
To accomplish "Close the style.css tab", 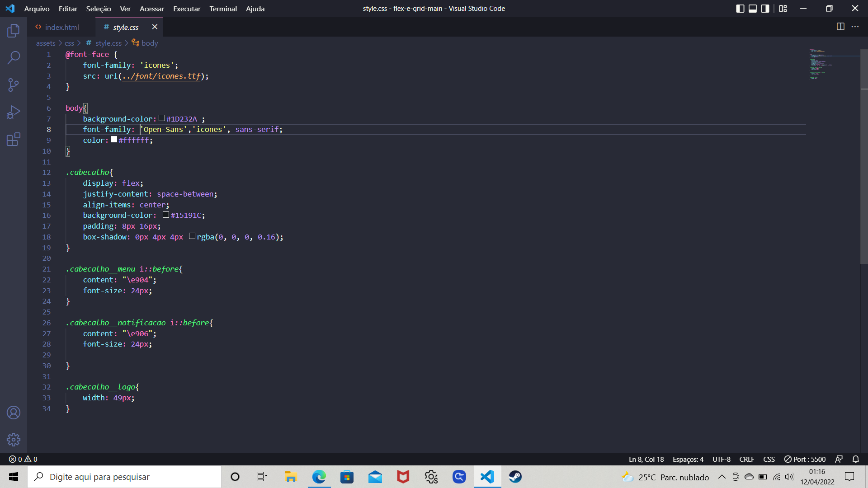I will point(155,27).
